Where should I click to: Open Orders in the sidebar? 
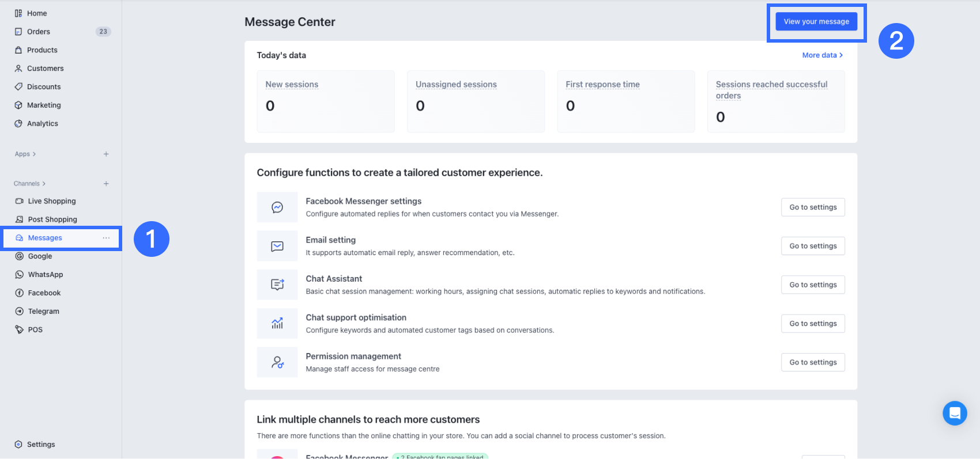point(39,32)
